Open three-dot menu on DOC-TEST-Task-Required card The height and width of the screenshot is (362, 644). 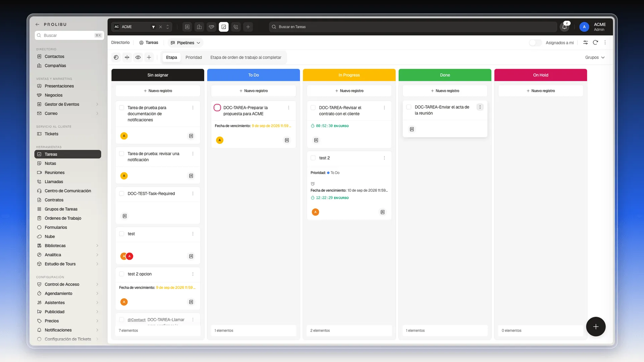click(193, 194)
